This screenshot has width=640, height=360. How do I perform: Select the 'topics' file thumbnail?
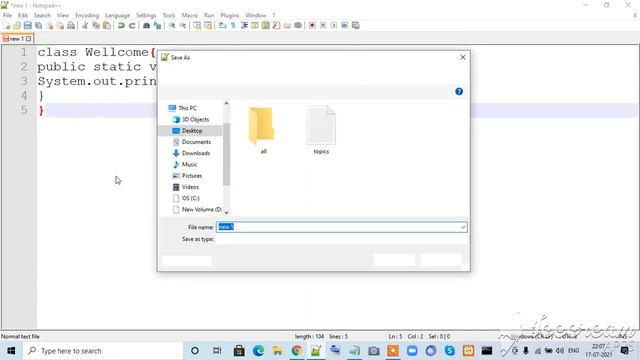tap(321, 130)
